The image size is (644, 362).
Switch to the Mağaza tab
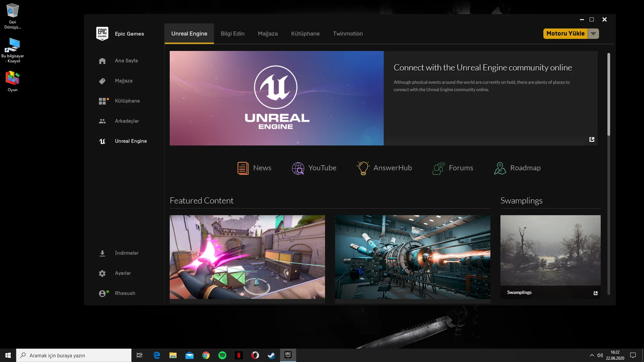pos(268,34)
